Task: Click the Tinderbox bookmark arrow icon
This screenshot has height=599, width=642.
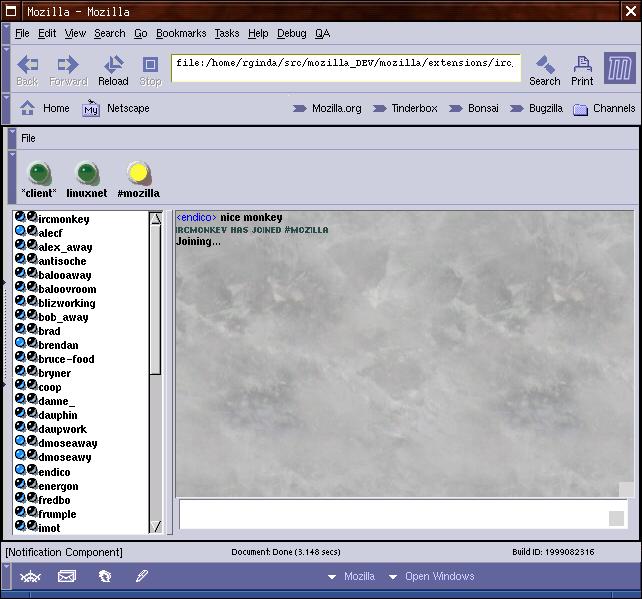Action: tap(379, 108)
